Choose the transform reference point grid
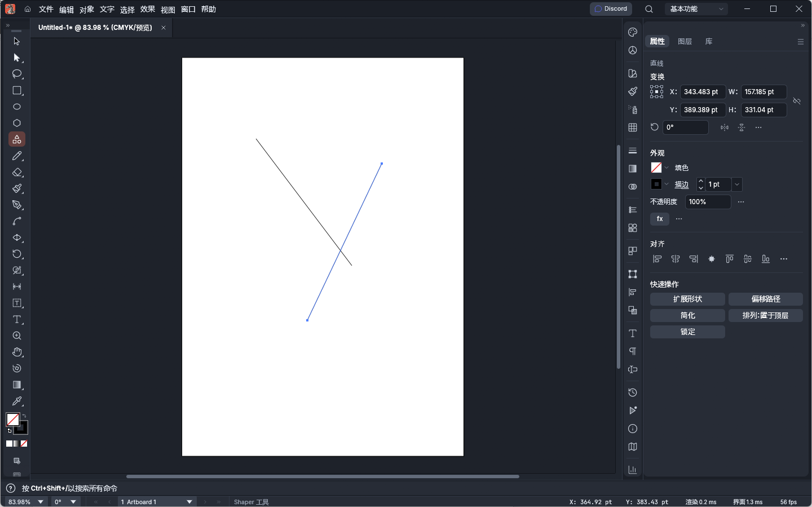 [656, 92]
